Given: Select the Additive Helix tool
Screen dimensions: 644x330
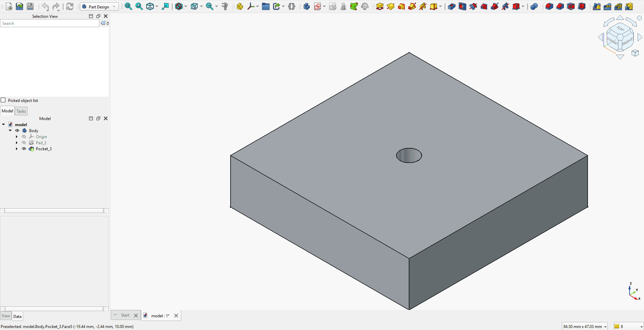Looking at the screenshot, I should (423, 6).
